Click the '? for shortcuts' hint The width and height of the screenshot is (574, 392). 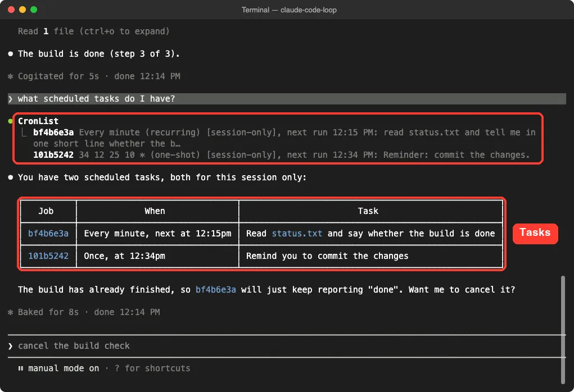[152, 368]
